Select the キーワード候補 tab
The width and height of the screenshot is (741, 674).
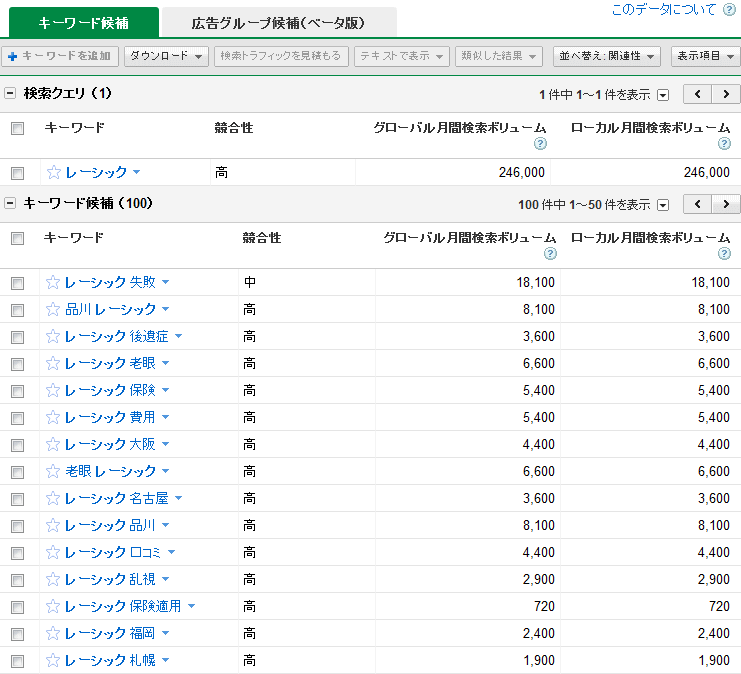[x=83, y=23]
